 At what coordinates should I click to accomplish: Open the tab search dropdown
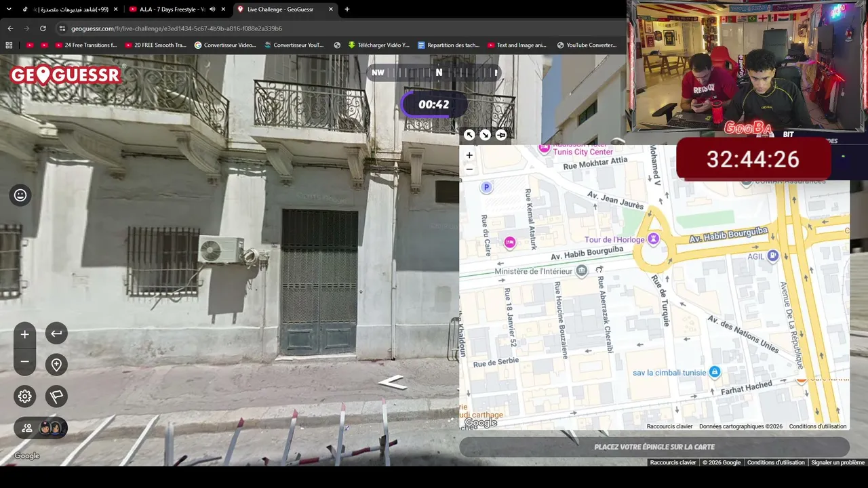coord(9,9)
